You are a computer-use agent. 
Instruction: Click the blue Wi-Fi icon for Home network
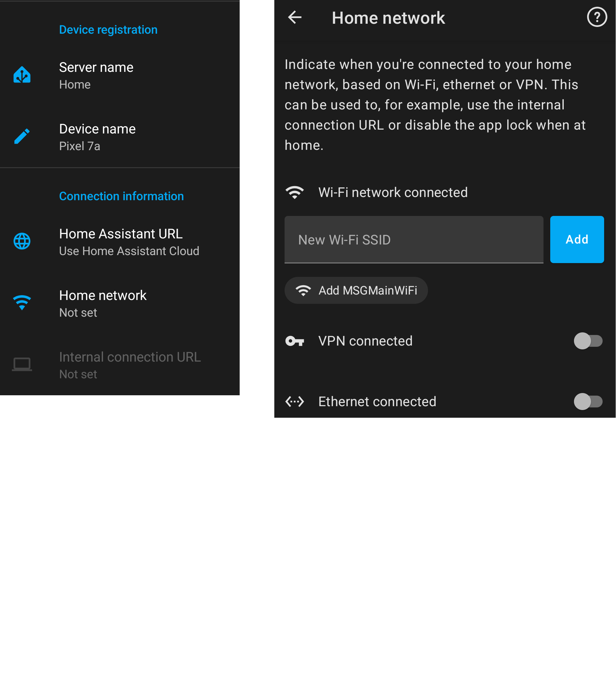pos(22,303)
